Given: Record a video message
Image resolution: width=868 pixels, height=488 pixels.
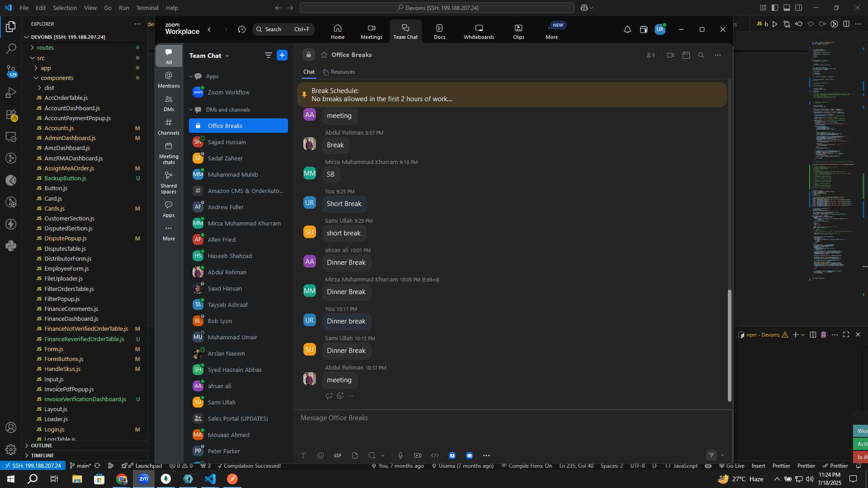Looking at the screenshot, I should (x=418, y=455).
